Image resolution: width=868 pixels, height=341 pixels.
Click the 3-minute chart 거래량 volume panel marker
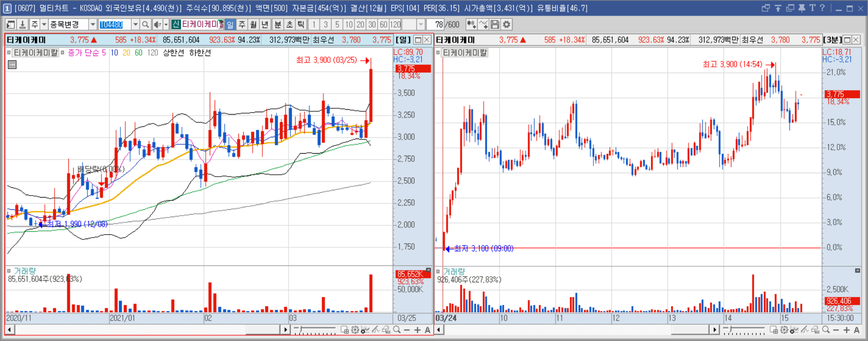tap(438, 271)
